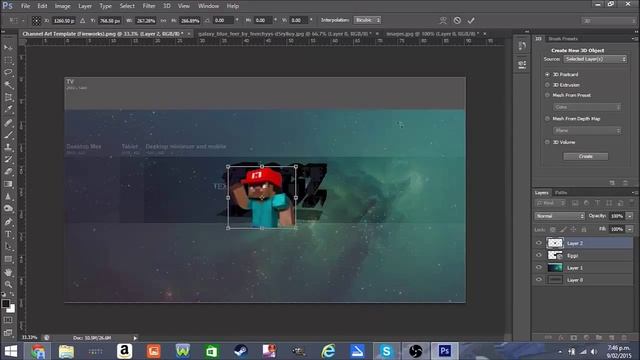
Task: Open the Image menu
Action: (62, 6)
